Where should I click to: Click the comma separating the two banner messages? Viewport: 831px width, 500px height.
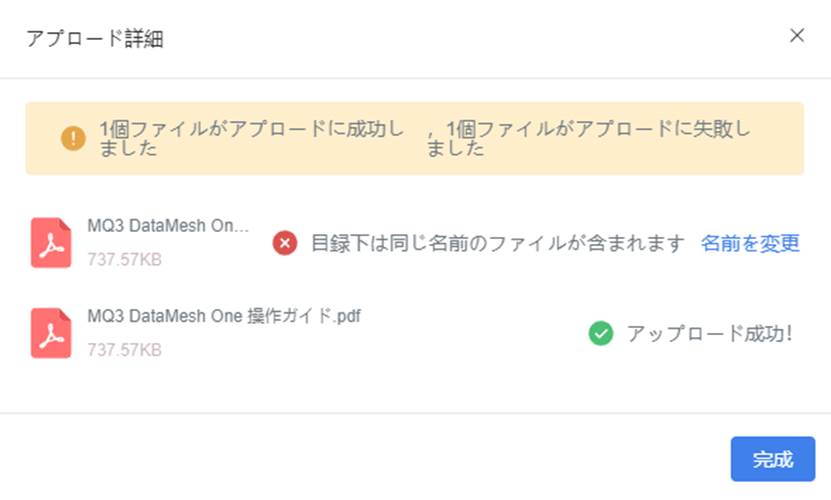click(432, 131)
